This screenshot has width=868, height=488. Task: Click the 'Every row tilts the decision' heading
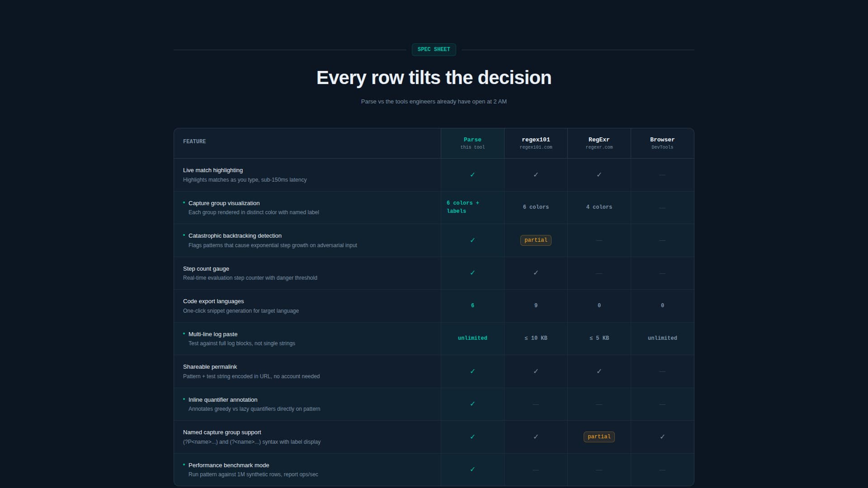434,78
